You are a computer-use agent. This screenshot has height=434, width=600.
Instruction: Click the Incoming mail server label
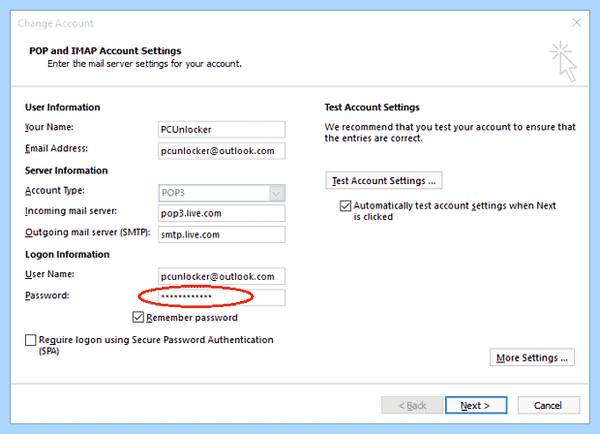click(x=71, y=211)
